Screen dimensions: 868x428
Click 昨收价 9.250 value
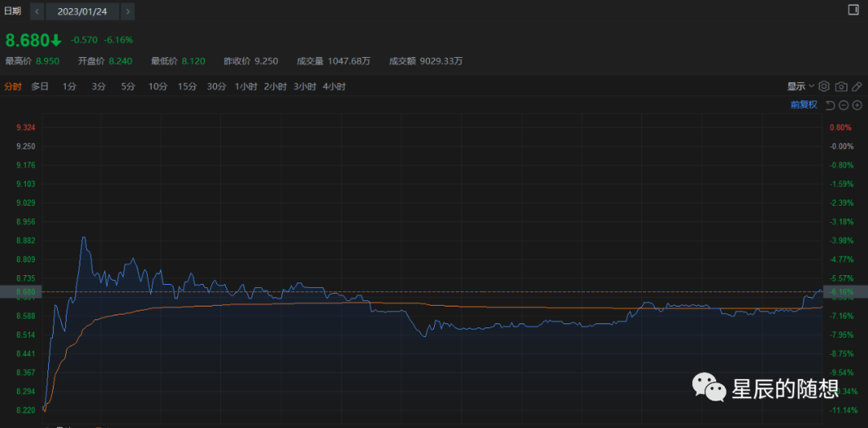coord(266,61)
